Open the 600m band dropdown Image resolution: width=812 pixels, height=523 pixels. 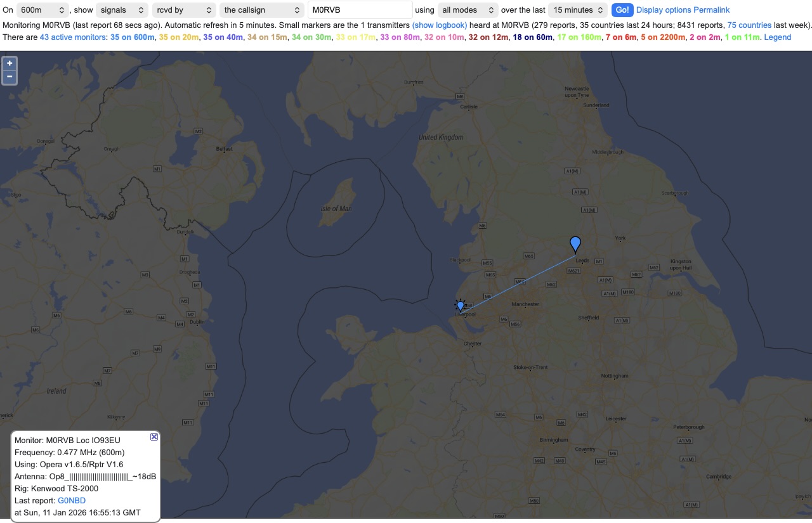click(x=43, y=10)
